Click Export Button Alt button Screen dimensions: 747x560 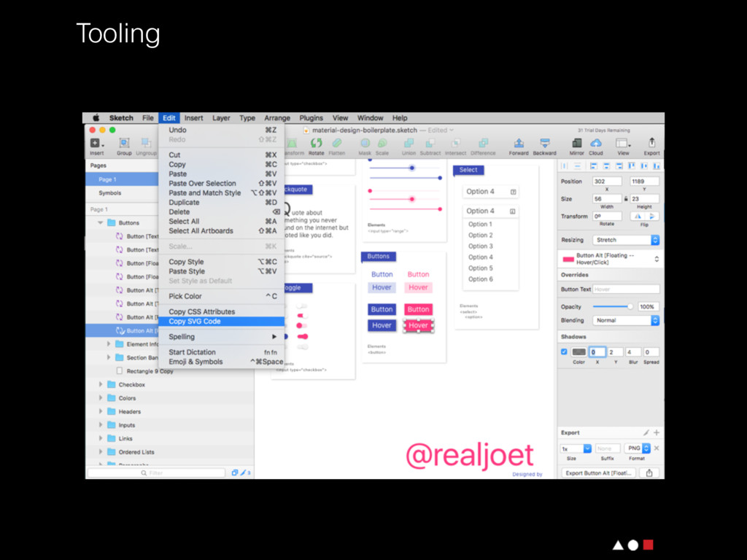coord(599,472)
